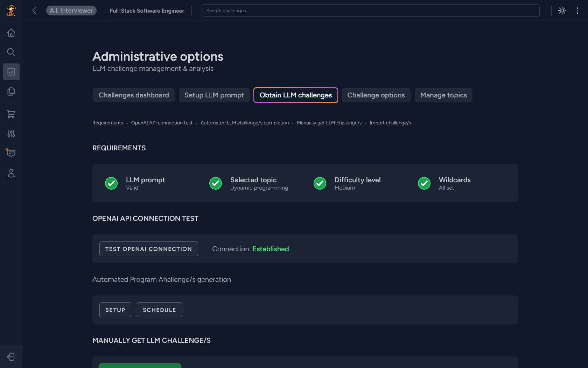The image size is (588, 368).
Task: Jump to Manually get LLM challenge/s link
Action: (x=329, y=123)
